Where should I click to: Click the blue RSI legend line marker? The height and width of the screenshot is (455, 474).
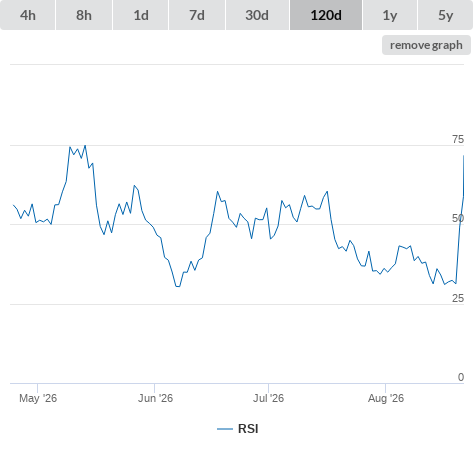click(x=225, y=429)
